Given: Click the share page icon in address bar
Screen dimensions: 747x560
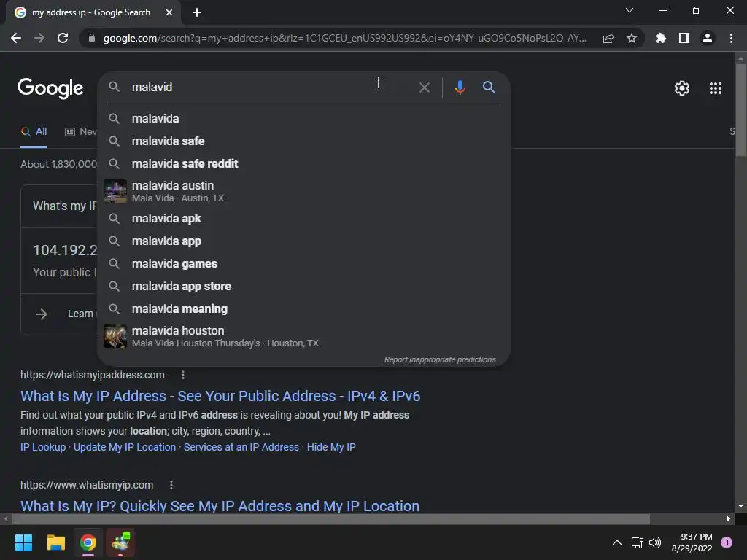Looking at the screenshot, I should 608,38.
